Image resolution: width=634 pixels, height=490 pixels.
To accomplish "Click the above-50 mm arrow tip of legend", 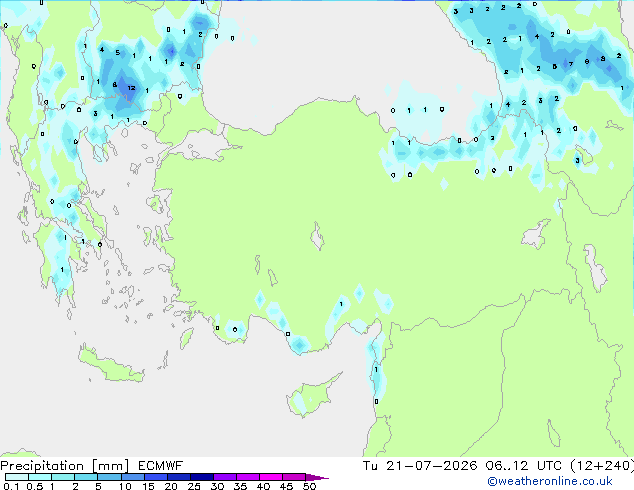I will pyautogui.click(x=317, y=477).
